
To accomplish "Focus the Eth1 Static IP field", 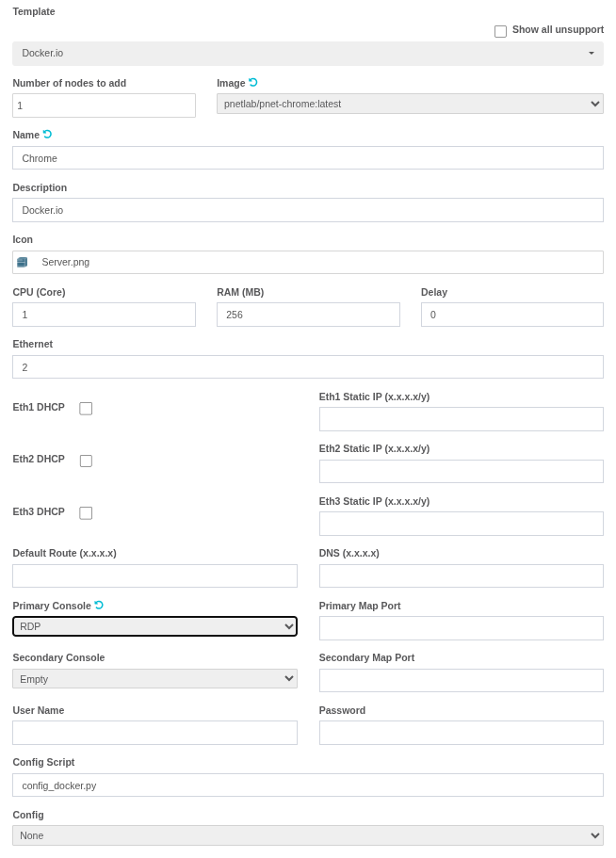I will tap(462, 419).
